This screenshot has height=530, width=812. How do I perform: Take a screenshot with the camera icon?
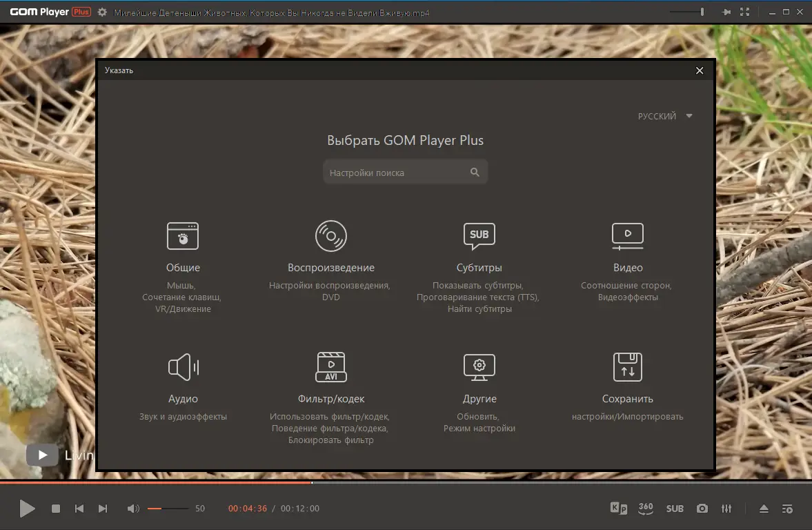pos(702,509)
